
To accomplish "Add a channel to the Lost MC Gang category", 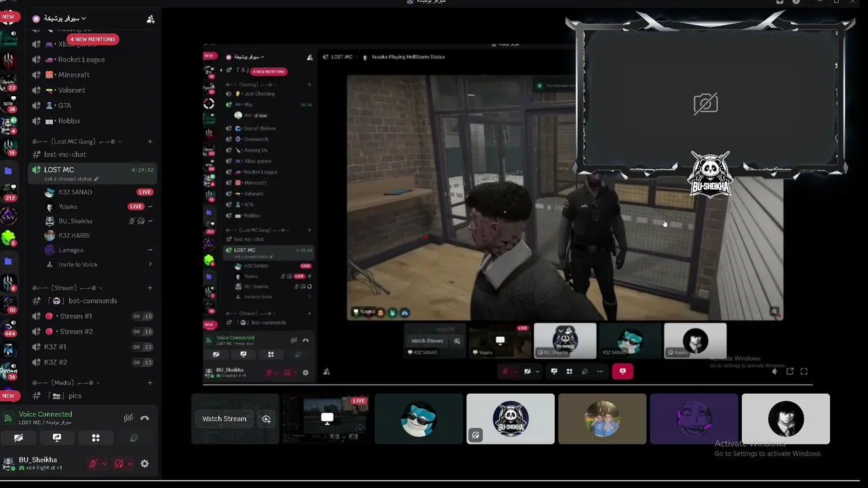I will tap(150, 142).
